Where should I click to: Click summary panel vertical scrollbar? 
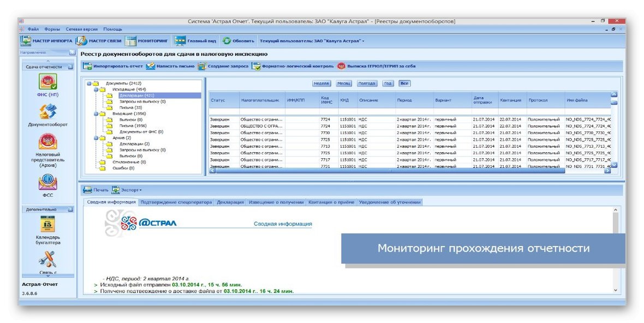click(615, 250)
